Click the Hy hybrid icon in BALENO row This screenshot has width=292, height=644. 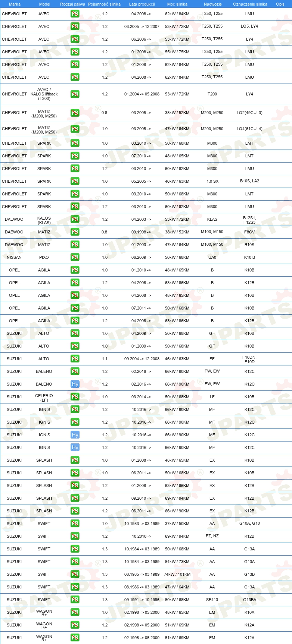(75, 384)
